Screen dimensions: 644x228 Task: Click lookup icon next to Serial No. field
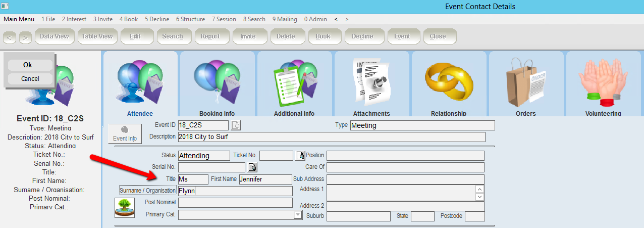point(252,167)
